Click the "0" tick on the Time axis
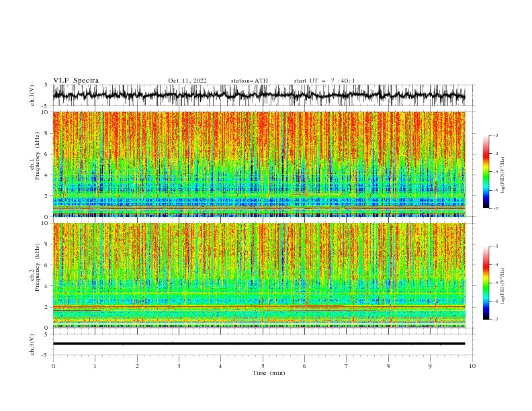This screenshot has width=532, height=411. click(x=53, y=366)
